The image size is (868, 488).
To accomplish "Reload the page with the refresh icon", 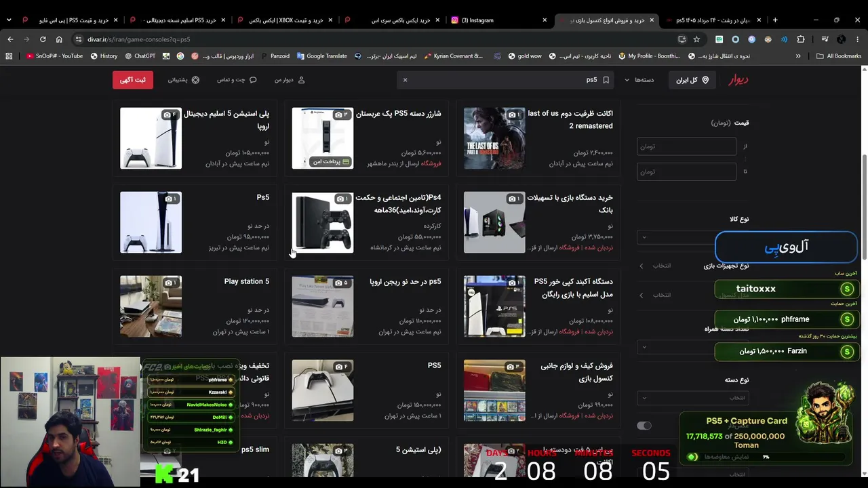I will 43,39.
